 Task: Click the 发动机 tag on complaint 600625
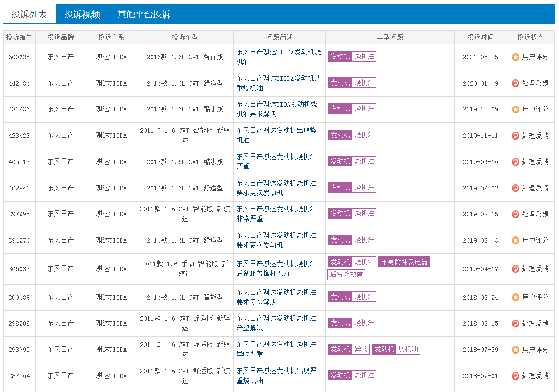pos(340,57)
